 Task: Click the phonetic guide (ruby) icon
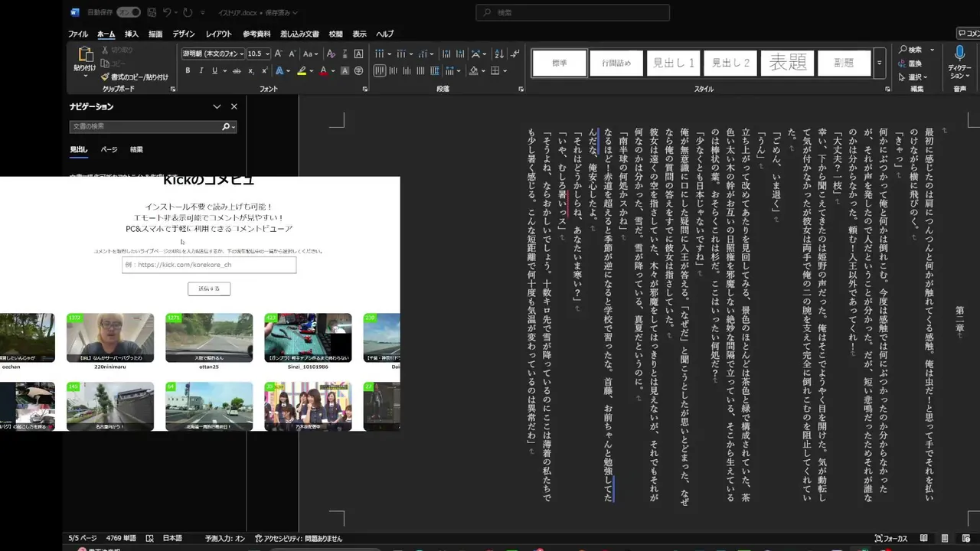(x=345, y=54)
